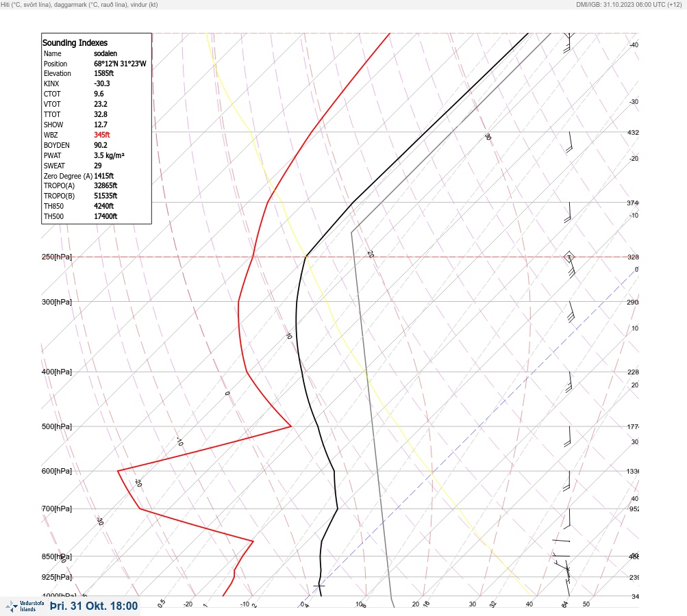Click the SHOW value 12.7
Image resolution: width=687 pixels, height=616 pixels.
pos(101,125)
